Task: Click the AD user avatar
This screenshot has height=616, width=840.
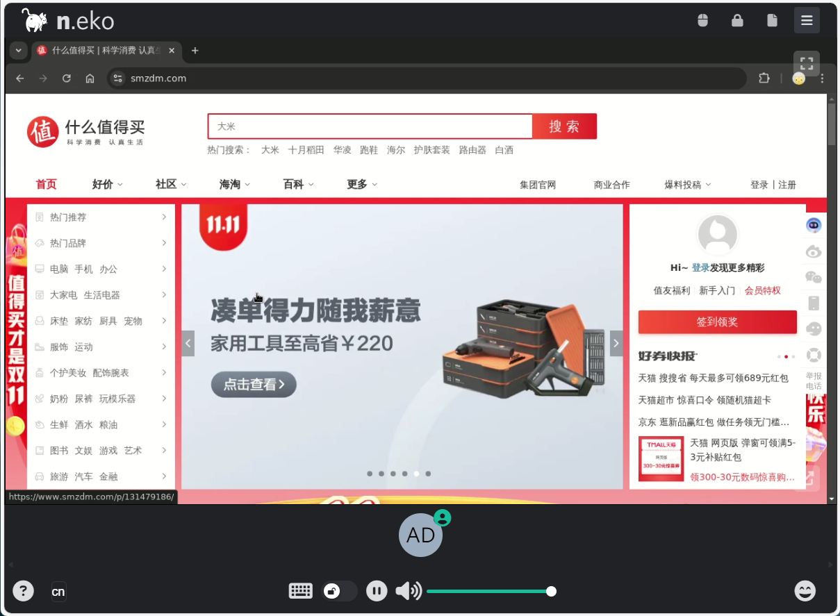Action: click(x=420, y=535)
